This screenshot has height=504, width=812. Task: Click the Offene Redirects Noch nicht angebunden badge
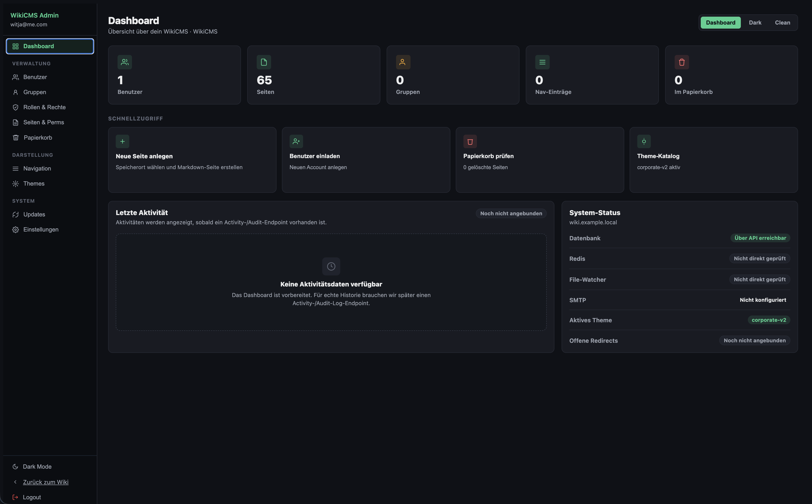coord(755,341)
